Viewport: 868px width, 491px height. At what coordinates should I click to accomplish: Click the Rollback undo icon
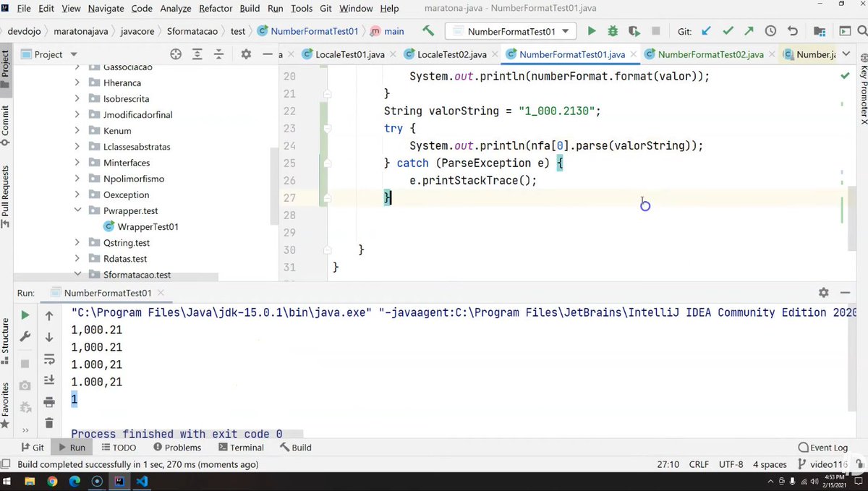click(792, 31)
